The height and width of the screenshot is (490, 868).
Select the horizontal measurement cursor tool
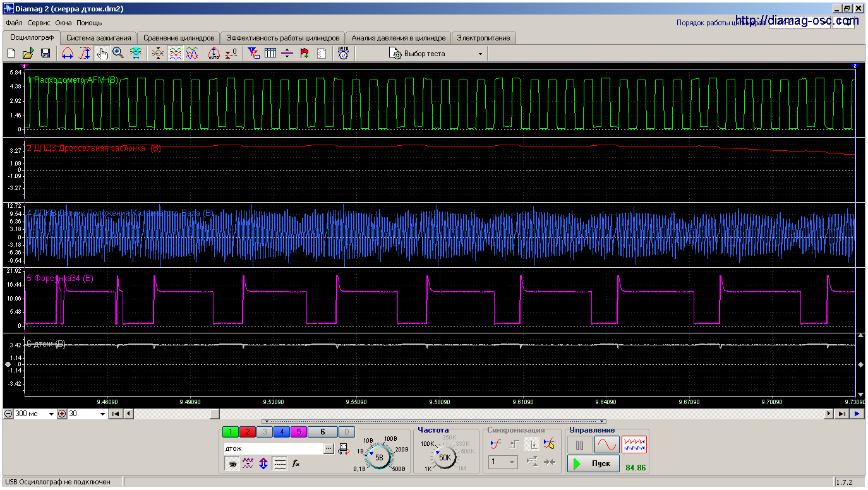coord(67,54)
